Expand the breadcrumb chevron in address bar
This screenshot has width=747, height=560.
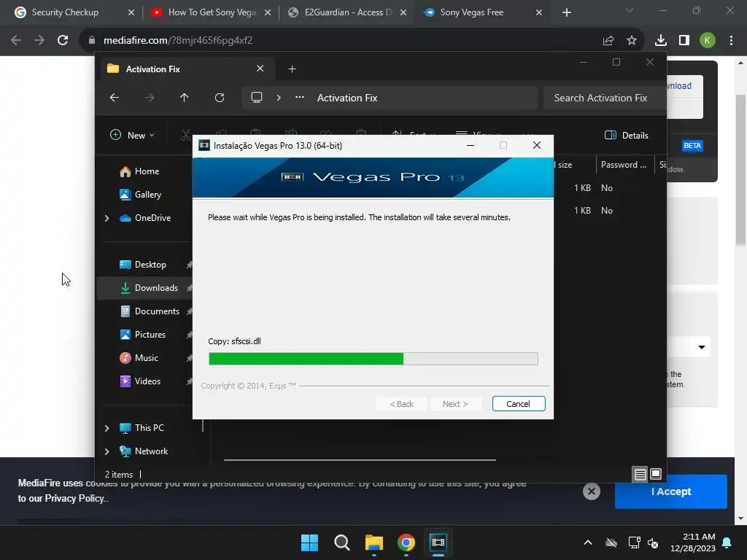(279, 98)
